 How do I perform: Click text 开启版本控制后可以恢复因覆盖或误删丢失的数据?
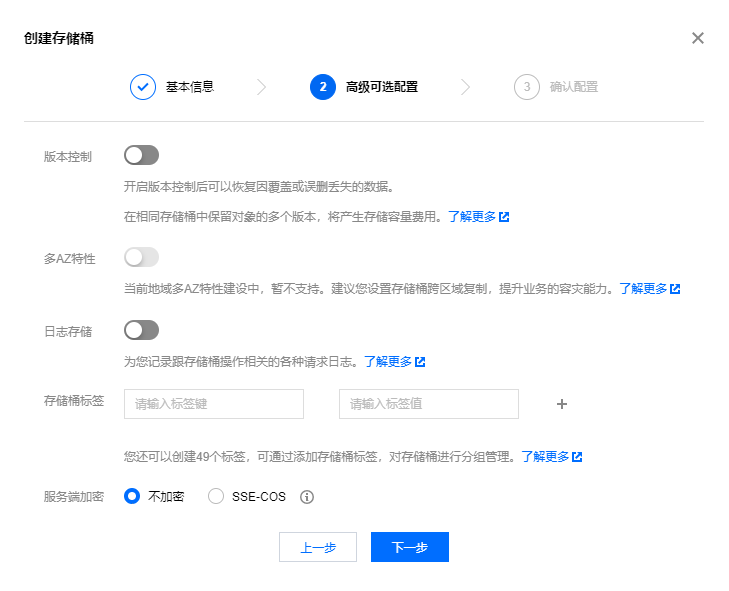click(x=259, y=187)
